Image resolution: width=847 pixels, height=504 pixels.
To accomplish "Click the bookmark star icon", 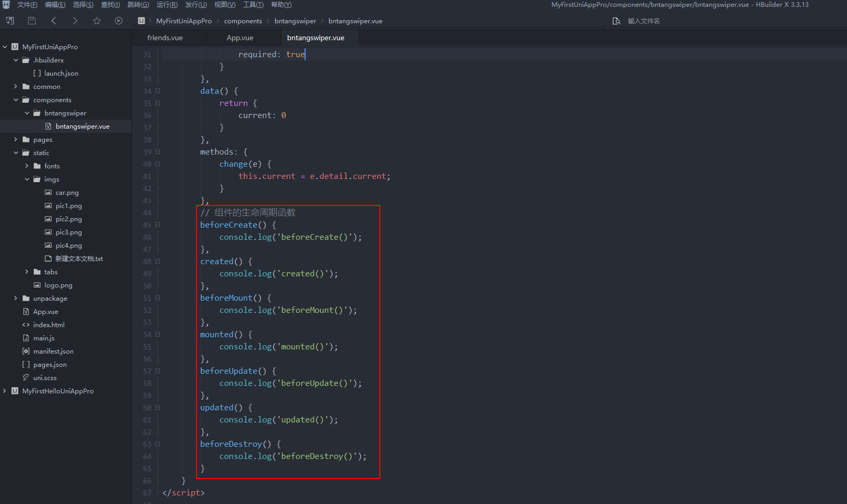I will (x=97, y=21).
